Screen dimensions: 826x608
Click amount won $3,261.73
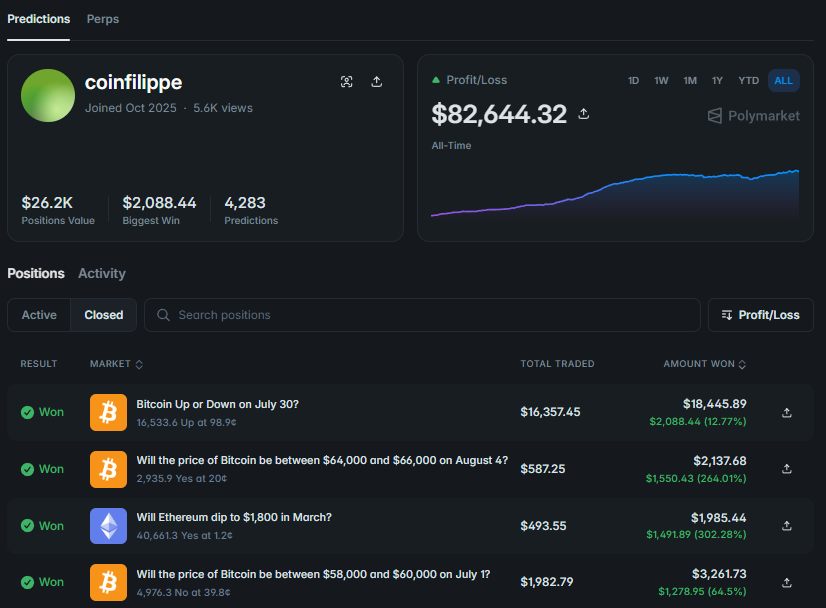coord(719,574)
